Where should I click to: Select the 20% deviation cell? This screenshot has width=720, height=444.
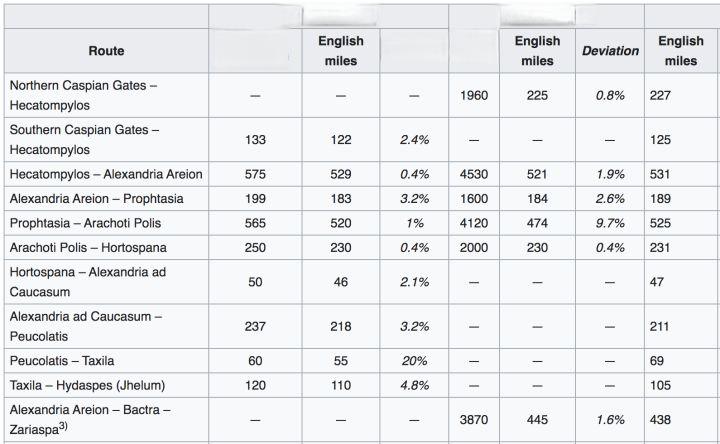point(413,358)
